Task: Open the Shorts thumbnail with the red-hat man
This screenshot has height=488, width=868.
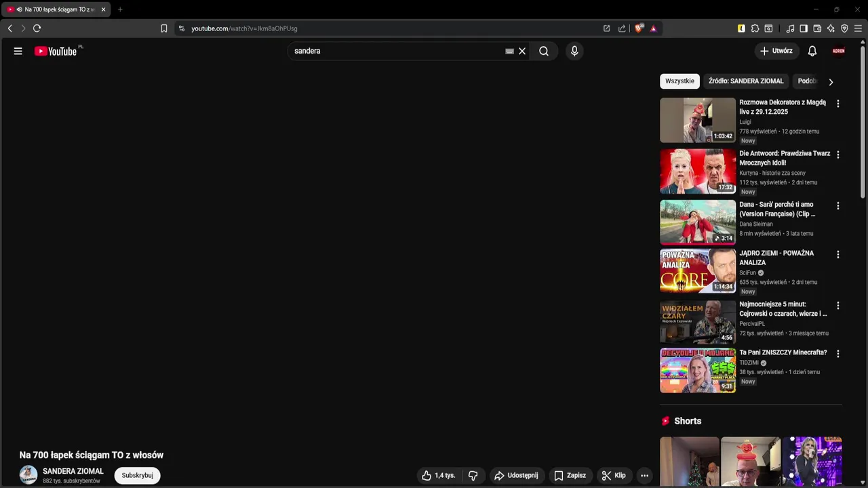Action: click(x=751, y=462)
